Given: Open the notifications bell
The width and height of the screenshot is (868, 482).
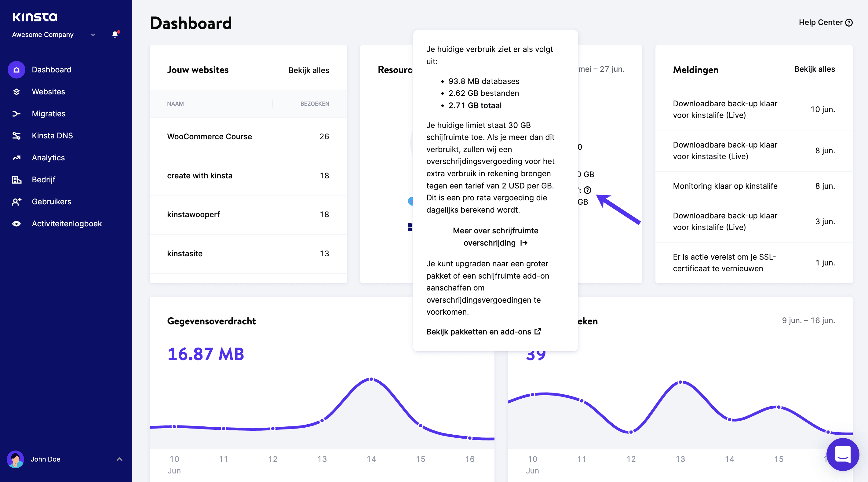Looking at the screenshot, I should pyautogui.click(x=115, y=34).
